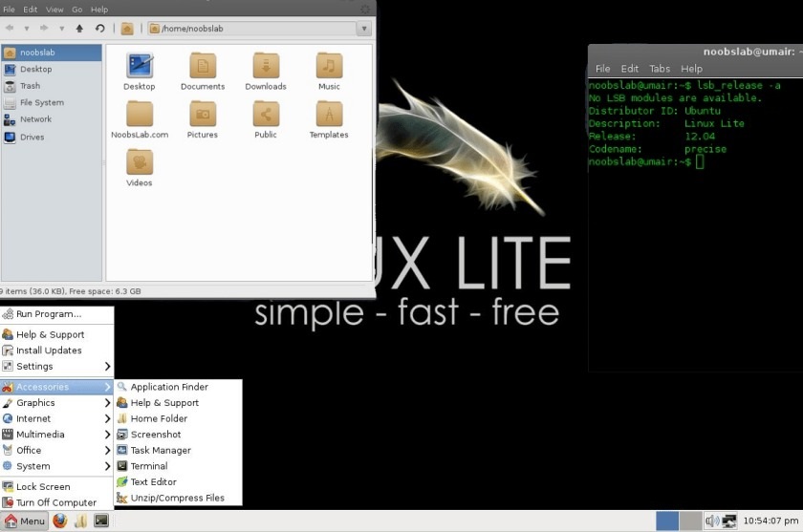The image size is (803, 532).
Task: Open the file manager Edit menu
Action: click(x=31, y=10)
